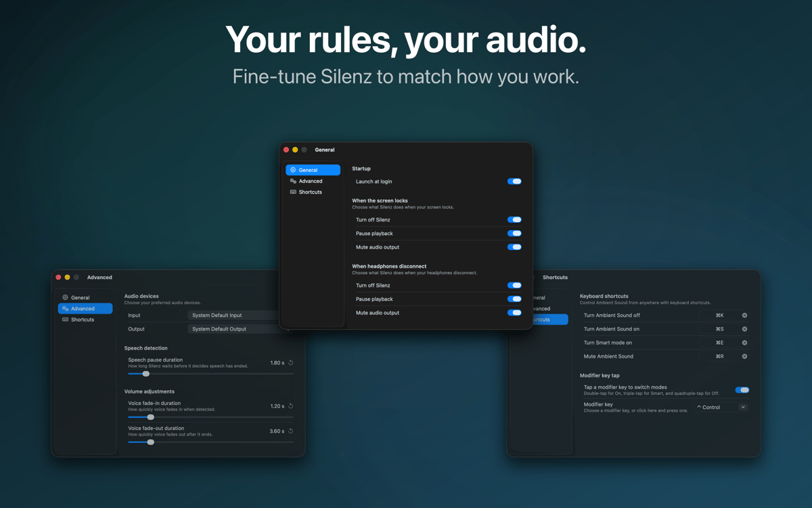Remove the Turn Smart mode on shortcut
Image resolution: width=812 pixels, height=508 pixels.
click(744, 343)
